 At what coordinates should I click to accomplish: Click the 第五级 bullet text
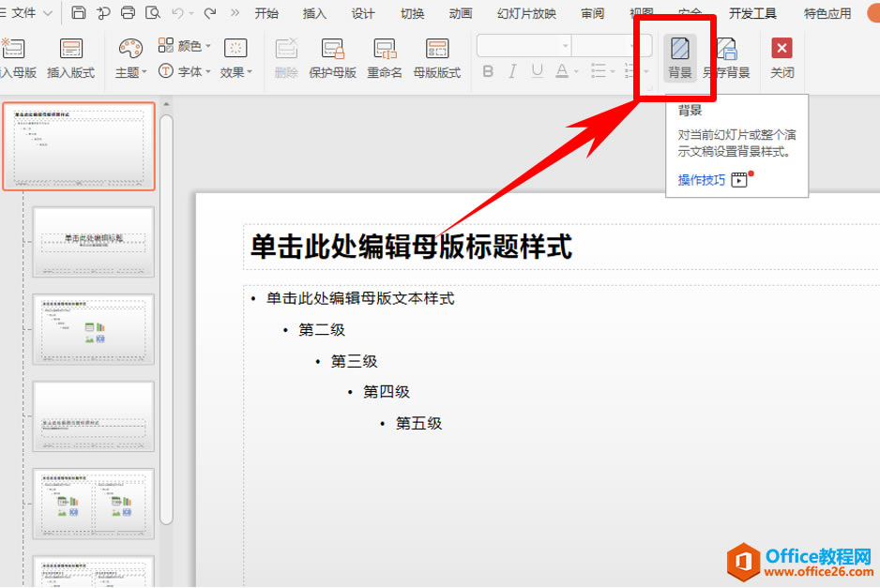point(418,423)
